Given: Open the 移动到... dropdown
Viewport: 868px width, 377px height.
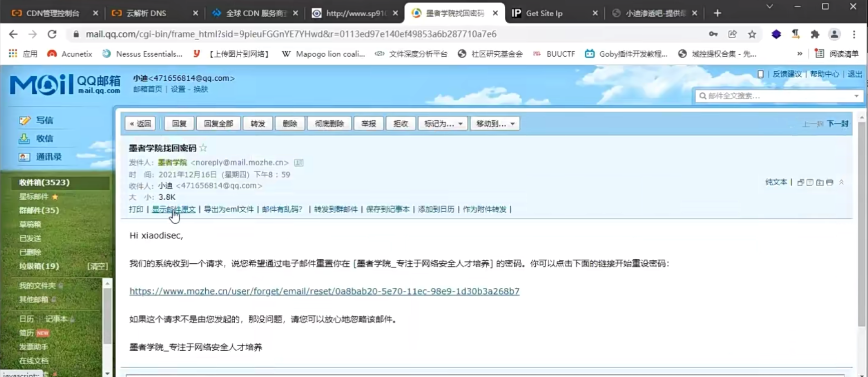Looking at the screenshot, I should coord(495,124).
